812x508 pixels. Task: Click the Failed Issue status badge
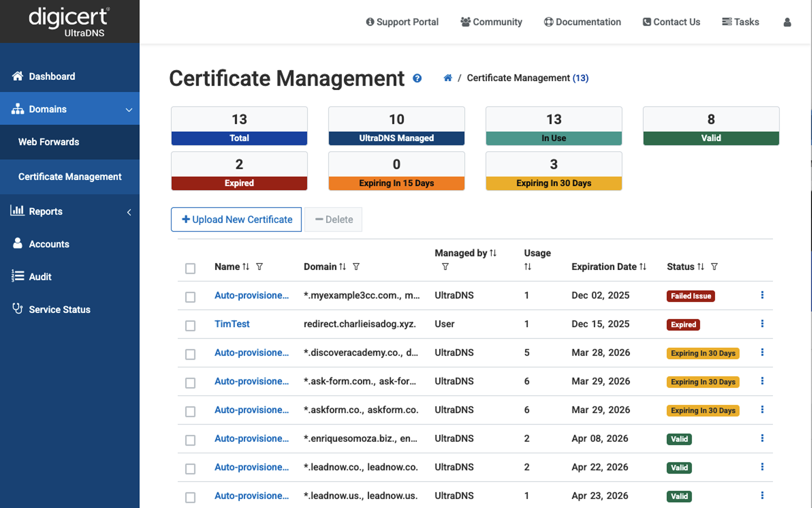pos(691,296)
